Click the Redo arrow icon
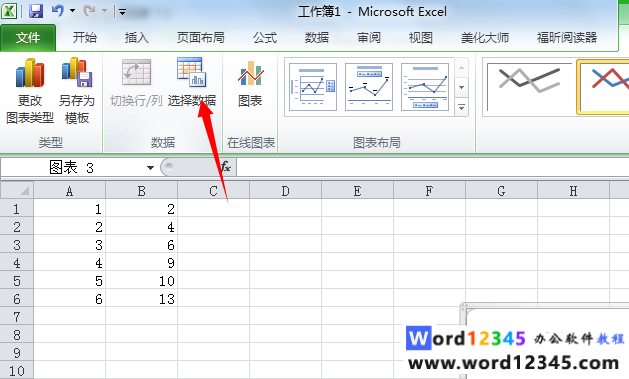Screen dimensions: 629x379 click(89, 11)
